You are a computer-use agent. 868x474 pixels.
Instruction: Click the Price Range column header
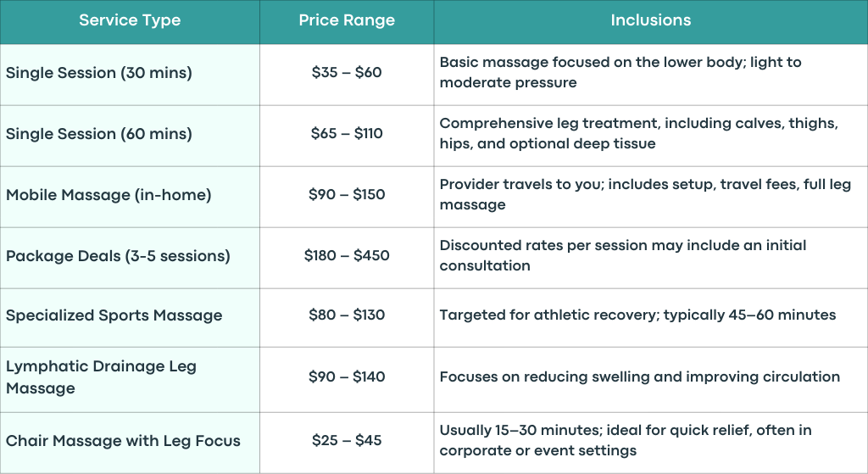click(347, 20)
